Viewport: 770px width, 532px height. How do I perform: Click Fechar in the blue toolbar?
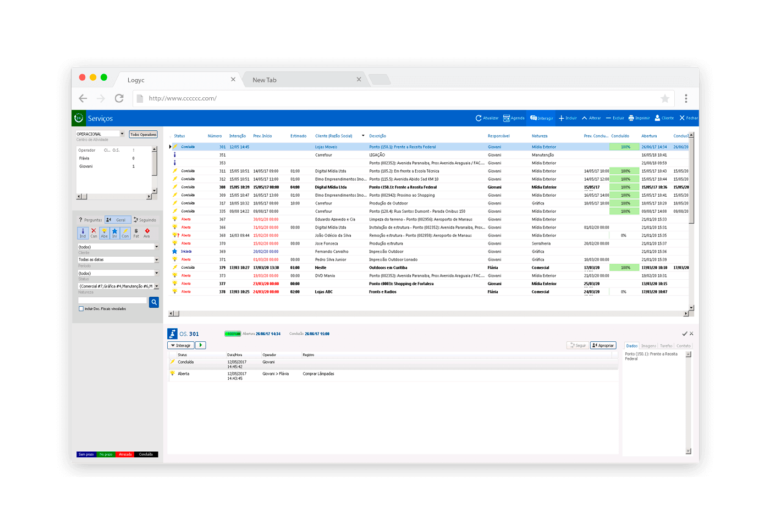click(688, 118)
